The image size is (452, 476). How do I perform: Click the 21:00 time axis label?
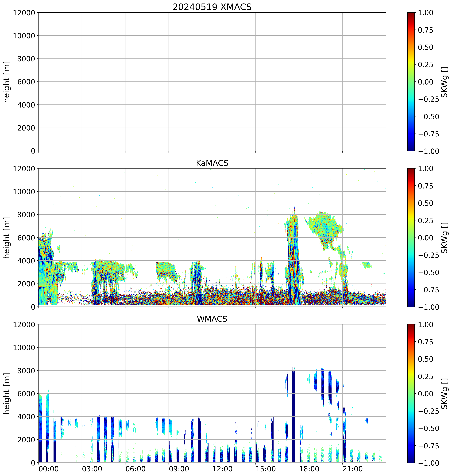352,469
